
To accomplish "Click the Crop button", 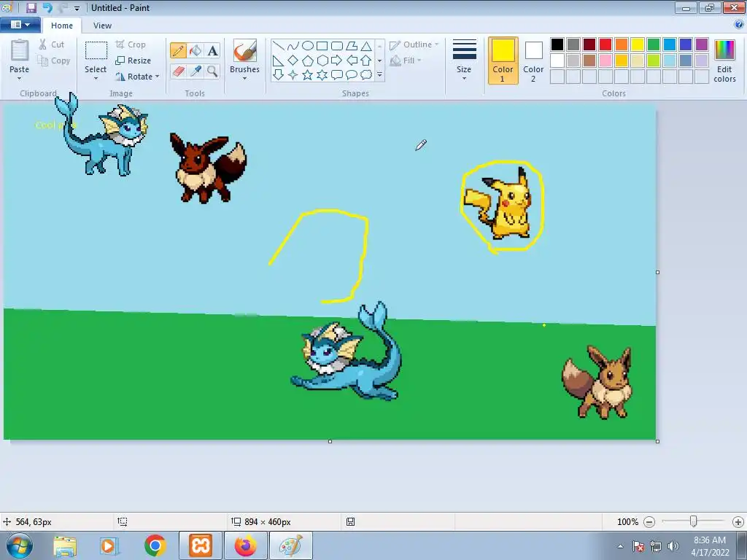I will click(131, 44).
